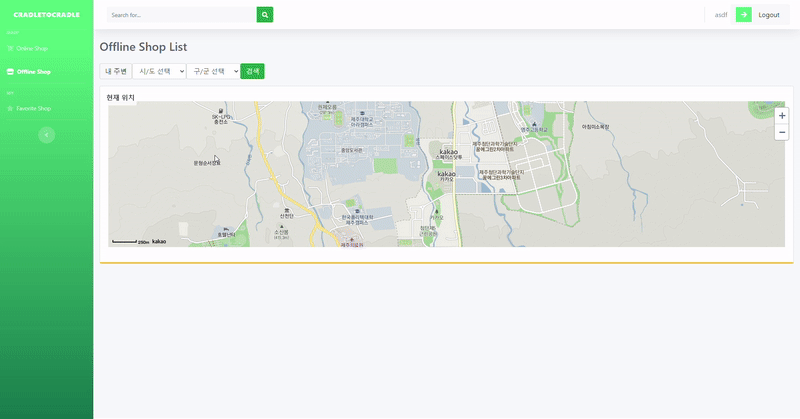Click the Logout link text
800x419 pixels.
768,15
